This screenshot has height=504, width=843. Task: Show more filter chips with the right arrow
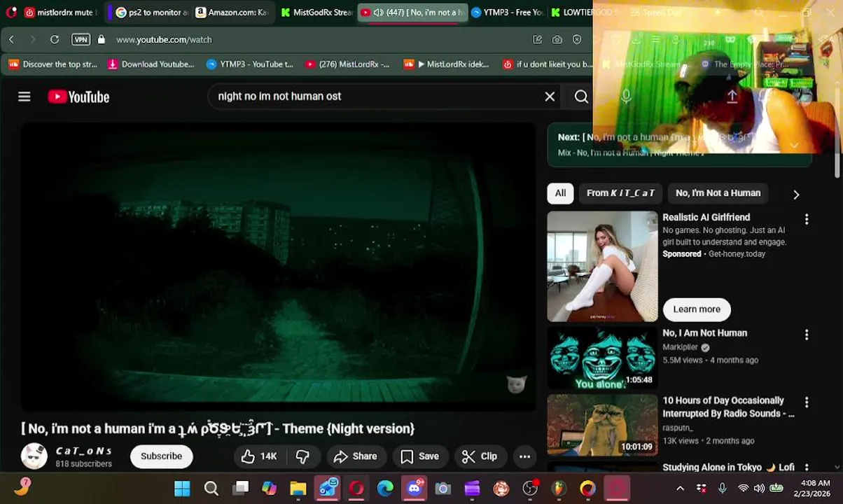click(796, 195)
